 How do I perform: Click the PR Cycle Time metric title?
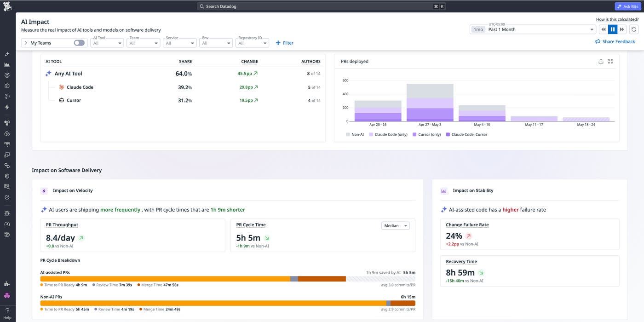point(251,225)
